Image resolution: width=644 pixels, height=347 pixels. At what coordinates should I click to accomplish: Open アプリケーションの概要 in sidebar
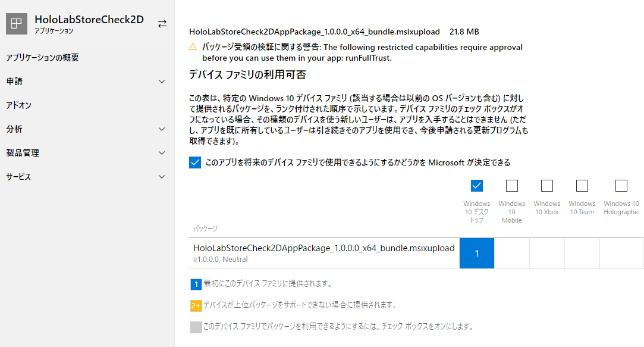(42, 58)
